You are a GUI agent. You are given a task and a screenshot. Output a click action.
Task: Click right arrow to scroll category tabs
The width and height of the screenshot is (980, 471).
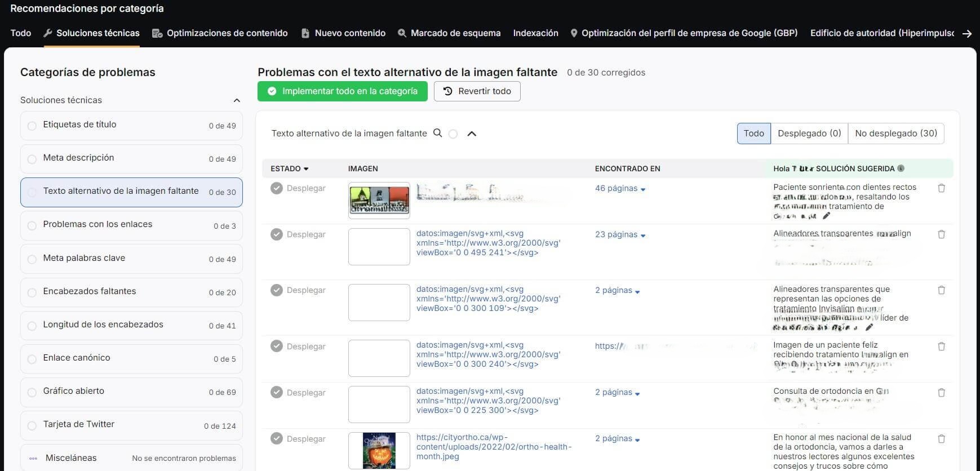(967, 34)
